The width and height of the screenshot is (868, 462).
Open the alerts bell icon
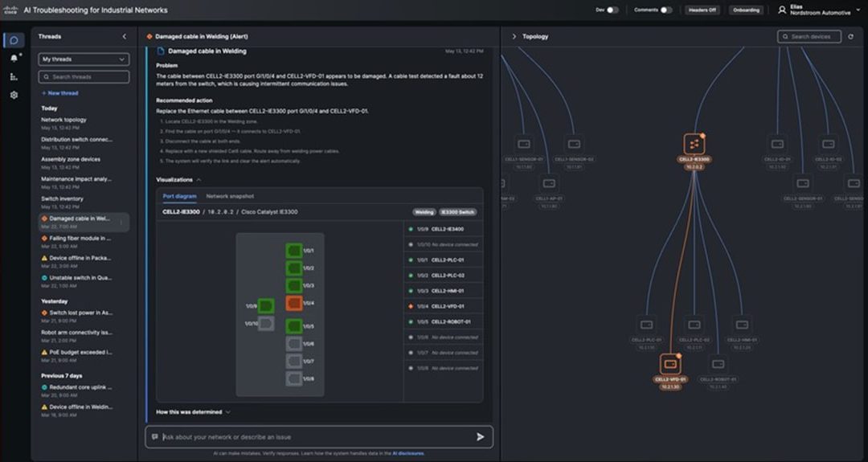[14, 58]
